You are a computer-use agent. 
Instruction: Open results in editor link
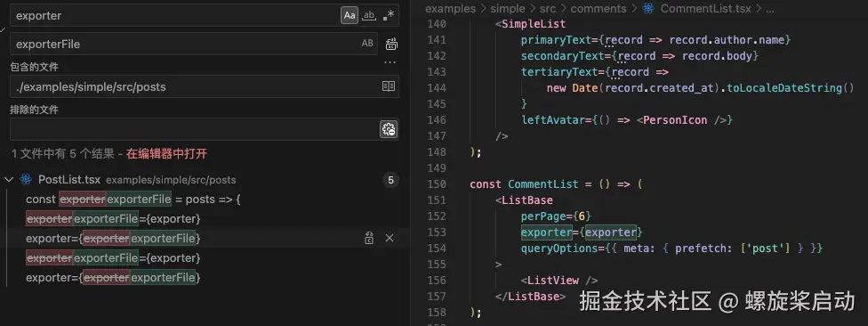(166, 153)
